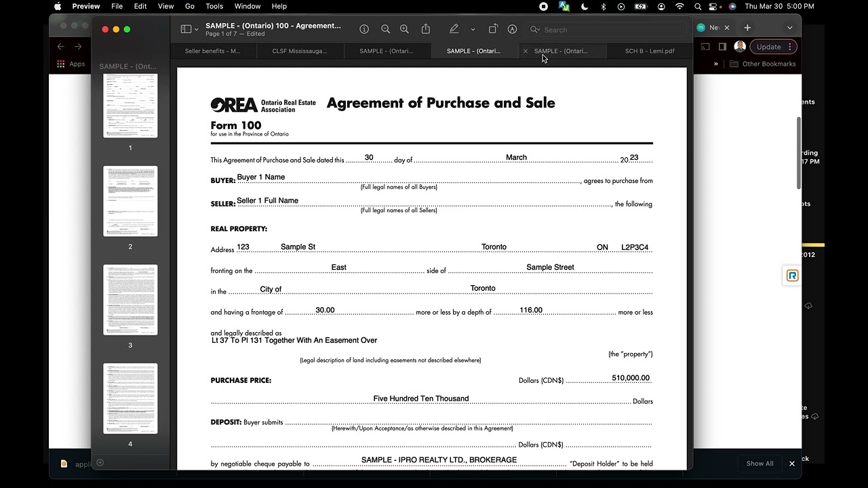Zoom out of the PDF page
Screen dimensions: 868x488
385,29
